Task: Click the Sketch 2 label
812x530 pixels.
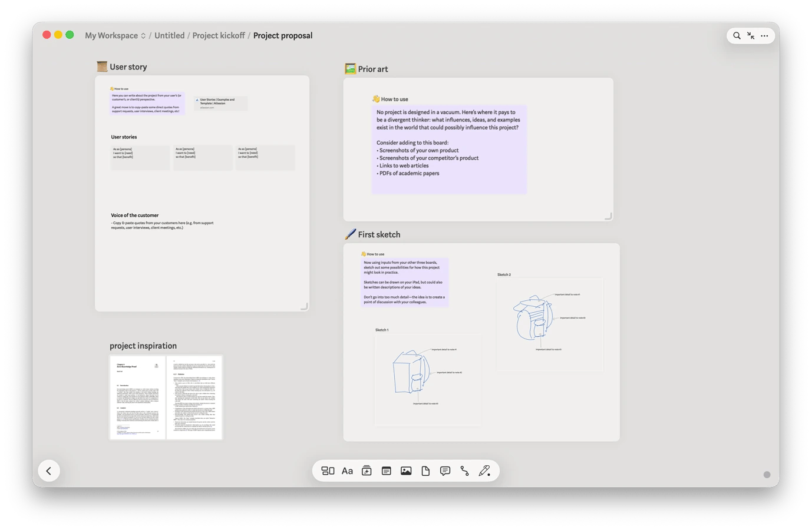Action: 504,275
